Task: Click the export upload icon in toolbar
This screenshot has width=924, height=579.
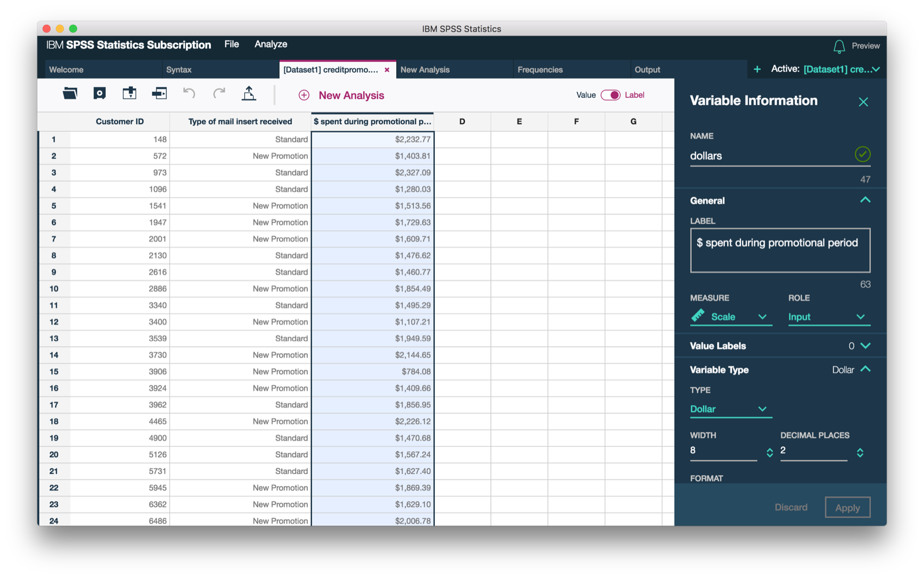Action: [x=249, y=94]
